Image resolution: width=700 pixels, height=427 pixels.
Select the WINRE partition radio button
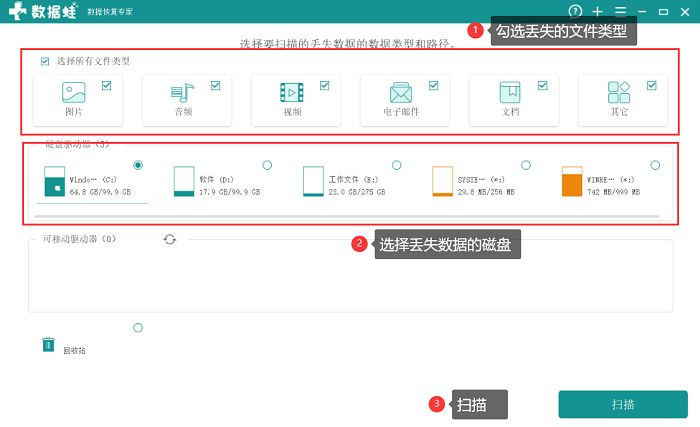655,165
